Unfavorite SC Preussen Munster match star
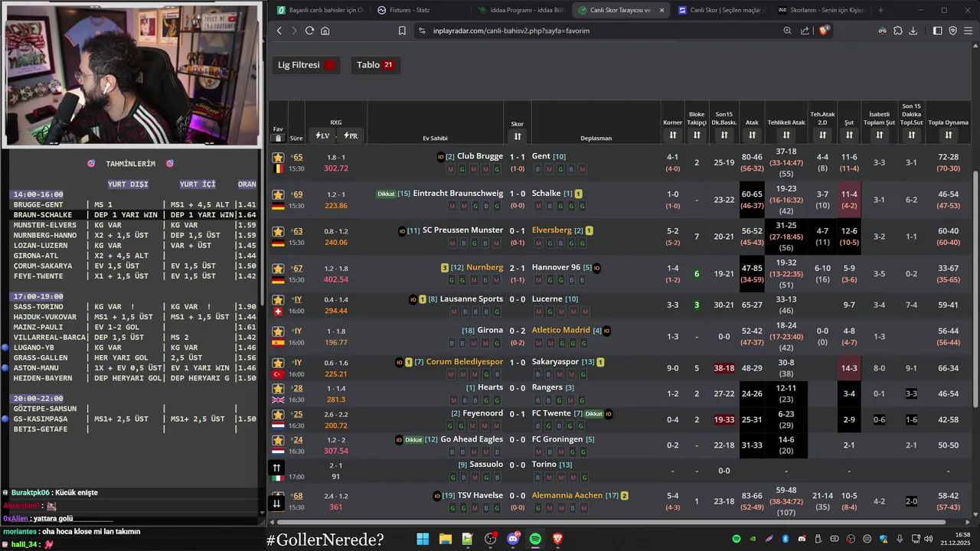The width and height of the screenshot is (980, 551). [x=278, y=231]
